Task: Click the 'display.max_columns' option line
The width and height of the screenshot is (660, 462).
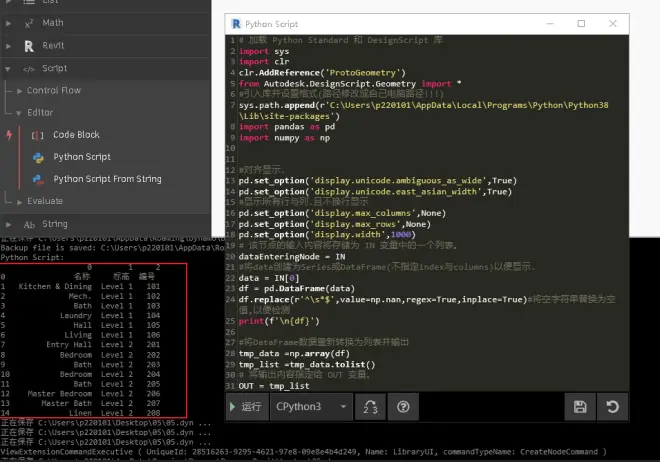Action: click(x=342, y=213)
